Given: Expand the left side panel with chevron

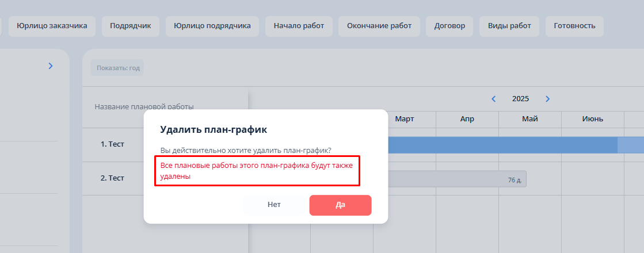Looking at the screenshot, I should click(x=51, y=66).
